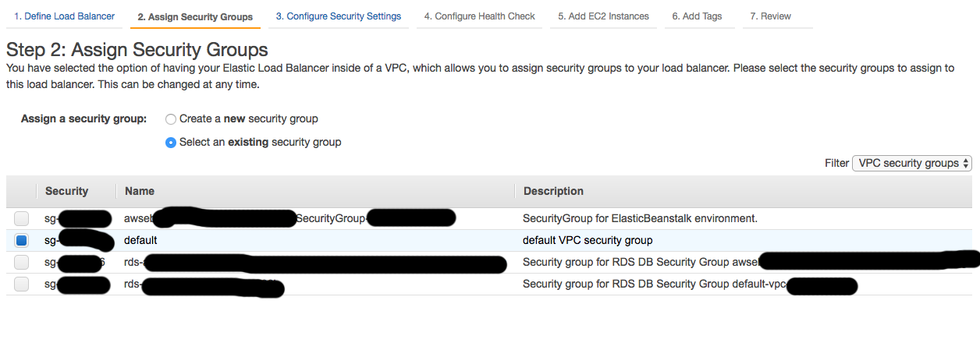Image resolution: width=980 pixels, height=357 pixels.
Task: Choose Create a new security group
Action: [171, 119]
